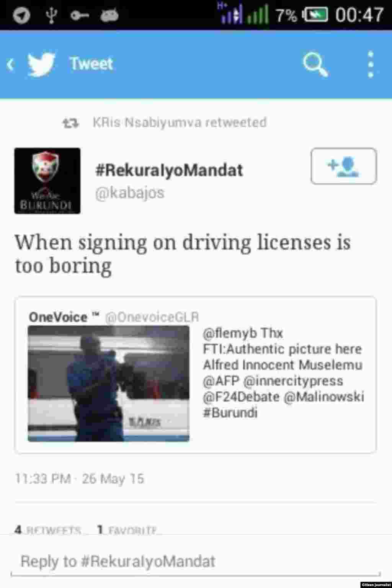Open the search magnifier icon
392x588 pixels.
pyautogui.click(x=315, y=64)
